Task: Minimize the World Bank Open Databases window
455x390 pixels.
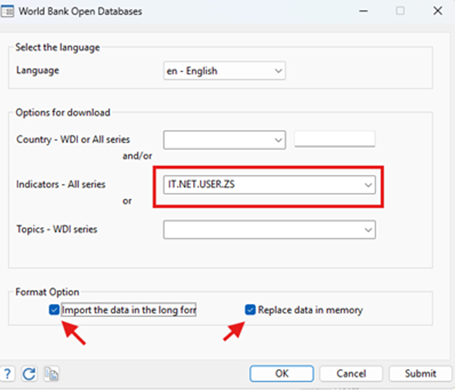Action: (x=363, y=11)
